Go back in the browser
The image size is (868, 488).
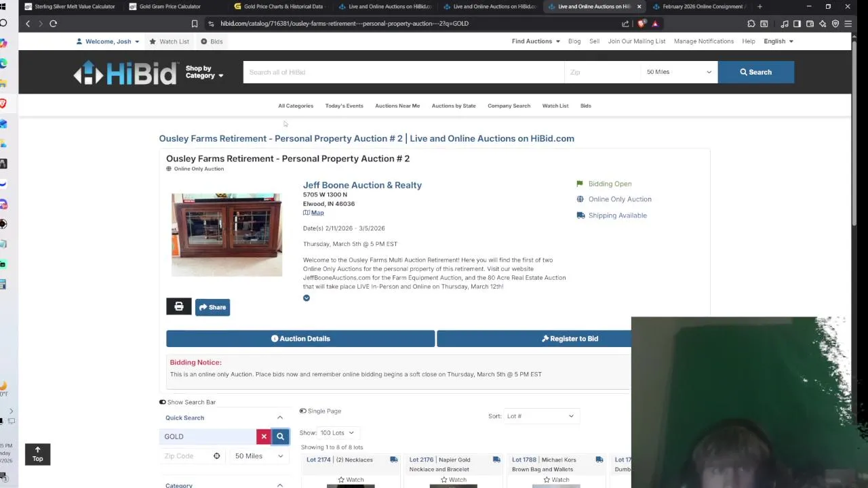(x=28, y=24)
